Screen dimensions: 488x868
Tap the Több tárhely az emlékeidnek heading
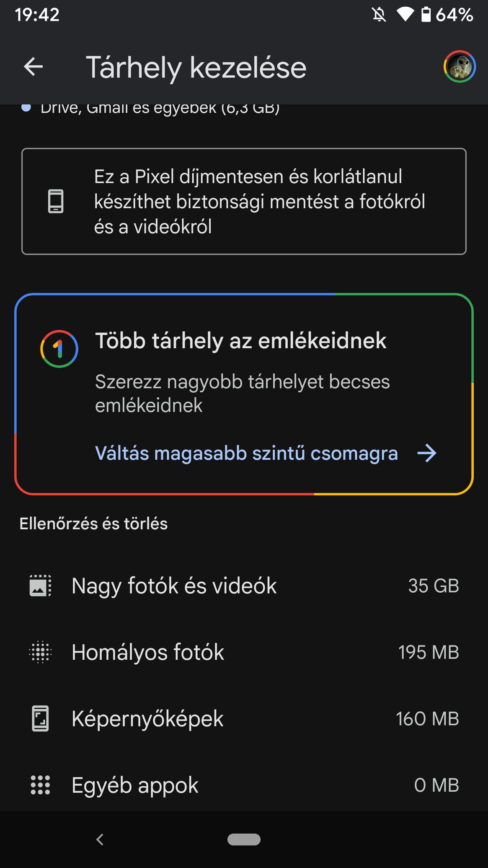[240, 340]
